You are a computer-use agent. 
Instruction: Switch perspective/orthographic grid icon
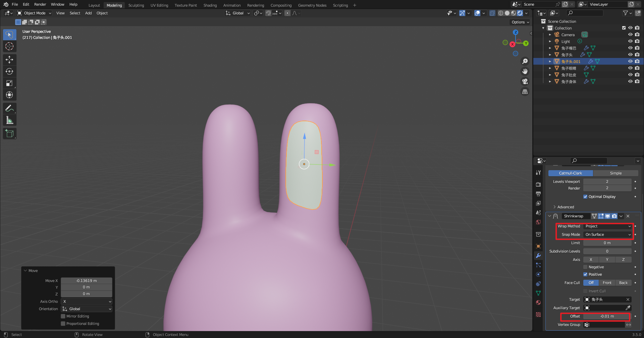pyautogui.click(x=525, y=91)
